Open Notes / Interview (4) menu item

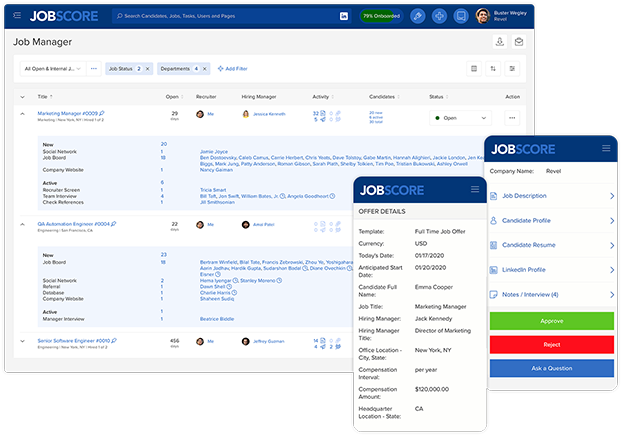click(x=552, y=295)
